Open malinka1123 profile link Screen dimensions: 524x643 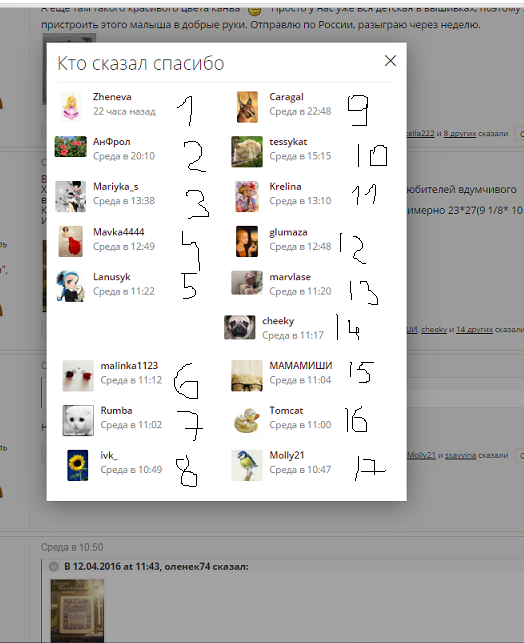pyautogui.click(x=129, y=365)
